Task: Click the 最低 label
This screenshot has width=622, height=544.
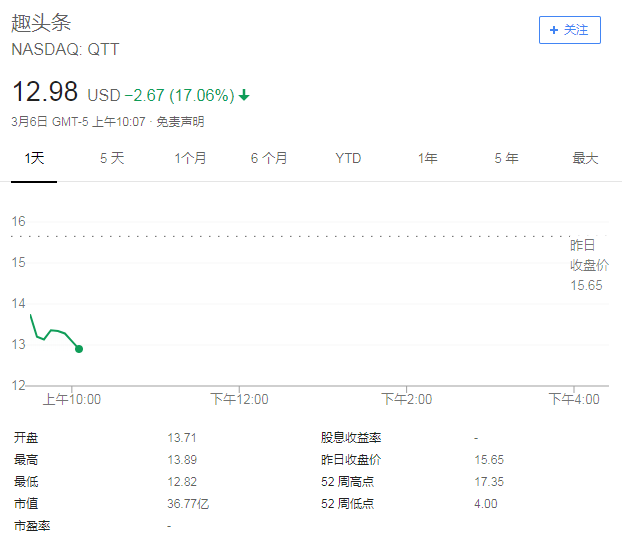Action: [26, 482]
